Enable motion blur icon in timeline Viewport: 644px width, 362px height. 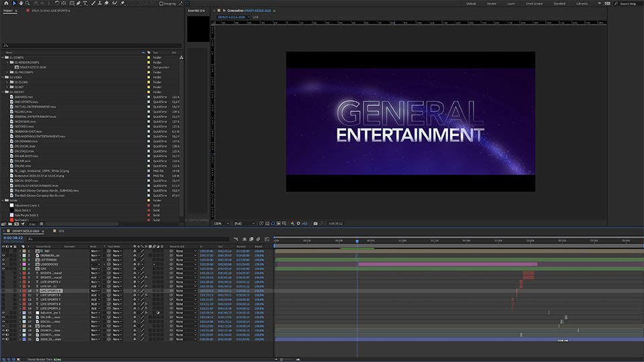pos(258,239)
